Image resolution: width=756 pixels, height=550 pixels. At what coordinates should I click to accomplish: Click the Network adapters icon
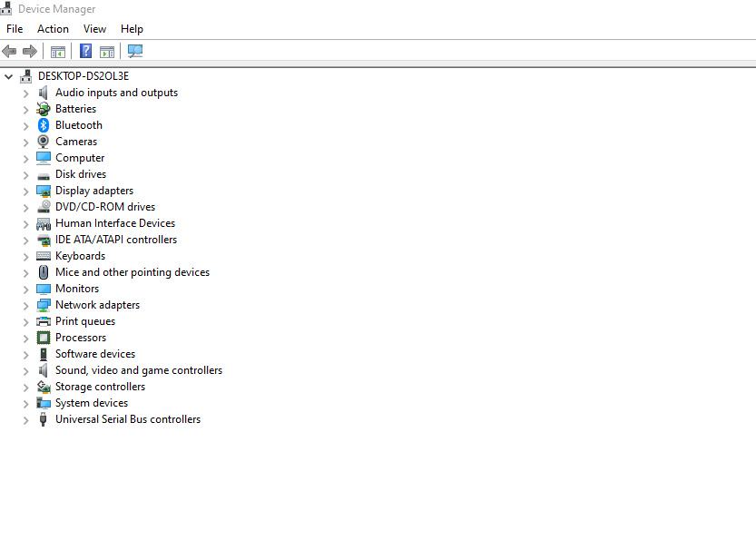pos(44,305)
